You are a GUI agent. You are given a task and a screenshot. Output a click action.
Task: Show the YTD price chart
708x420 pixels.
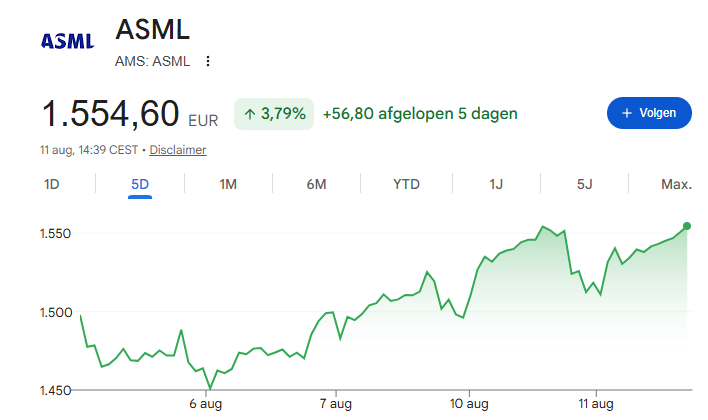406,184
